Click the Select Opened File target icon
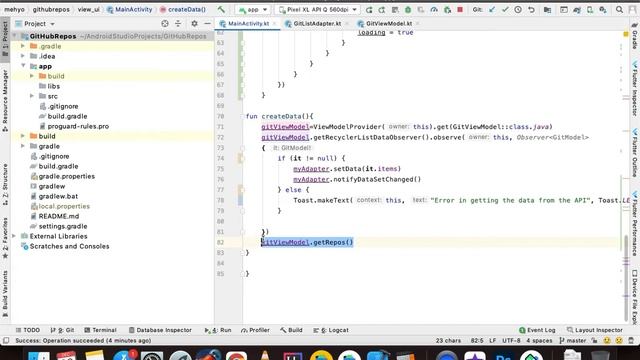 coord(165,24)
